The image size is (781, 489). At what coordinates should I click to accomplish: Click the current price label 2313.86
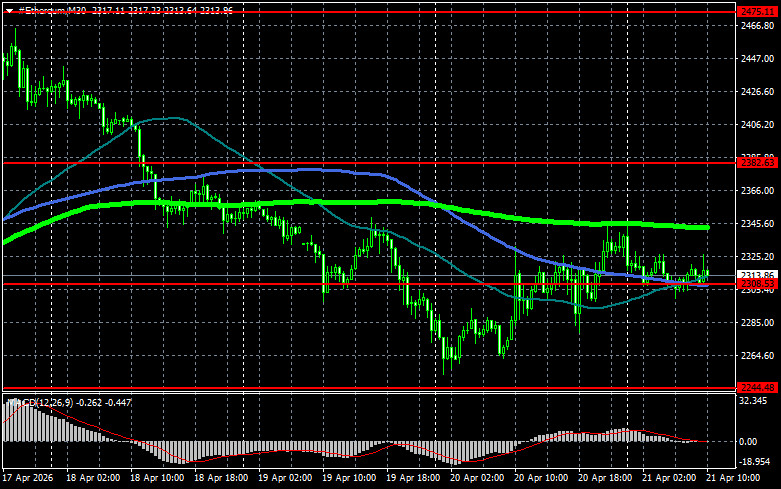point(757,275)
